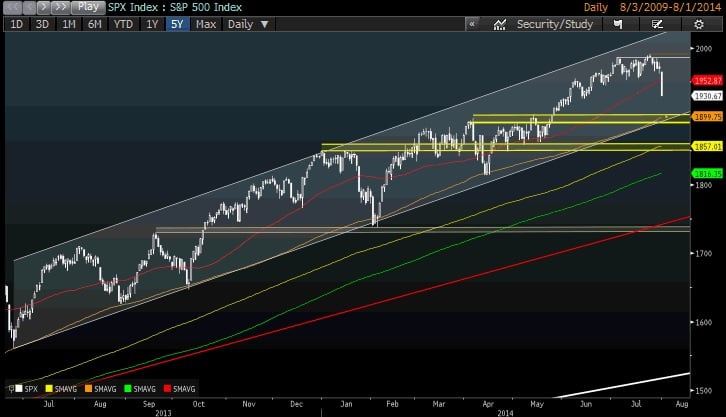The width and height of the screenshot is (726, 417).
Task: Click the last white candle in late July
Action: [x=662, y=84]
